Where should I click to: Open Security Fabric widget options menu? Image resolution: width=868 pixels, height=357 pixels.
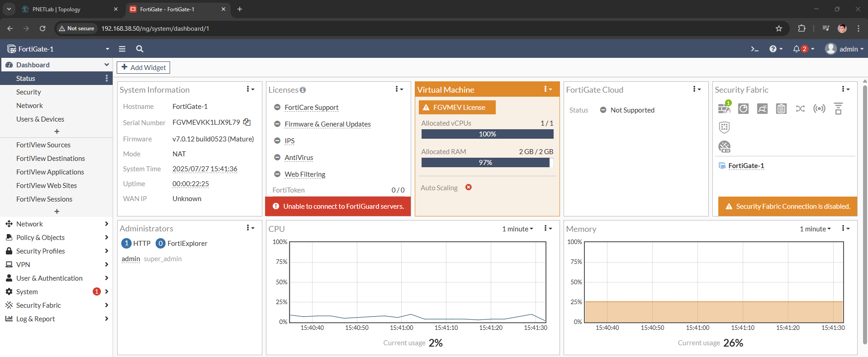[845, 89]
